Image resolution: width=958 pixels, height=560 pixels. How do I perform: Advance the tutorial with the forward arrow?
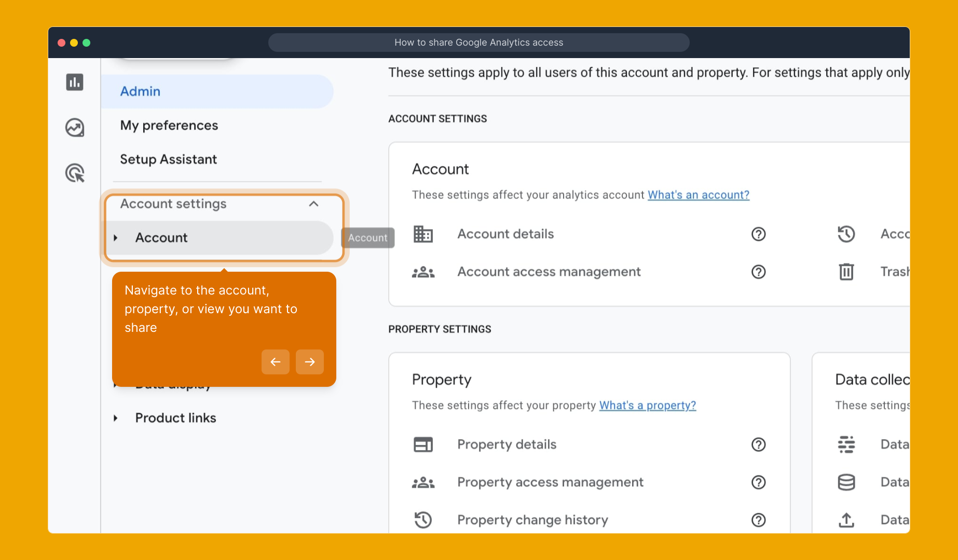tap(309, 362)
